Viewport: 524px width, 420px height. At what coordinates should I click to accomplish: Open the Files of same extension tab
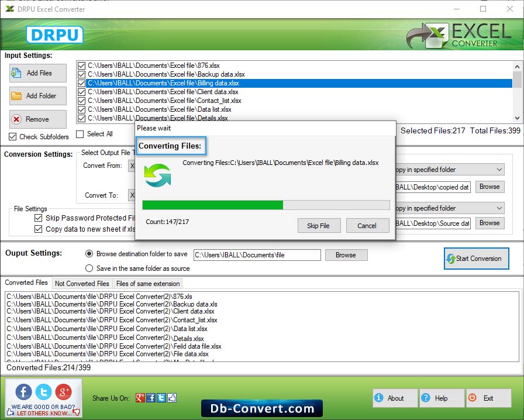(148, 284)
